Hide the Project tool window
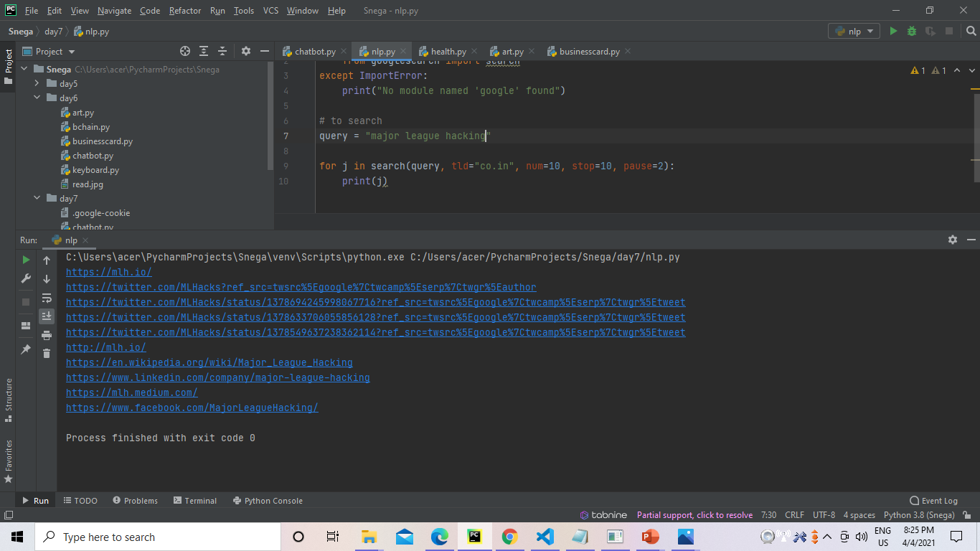Viewport: 980px width, 551px height. [264, 51]
